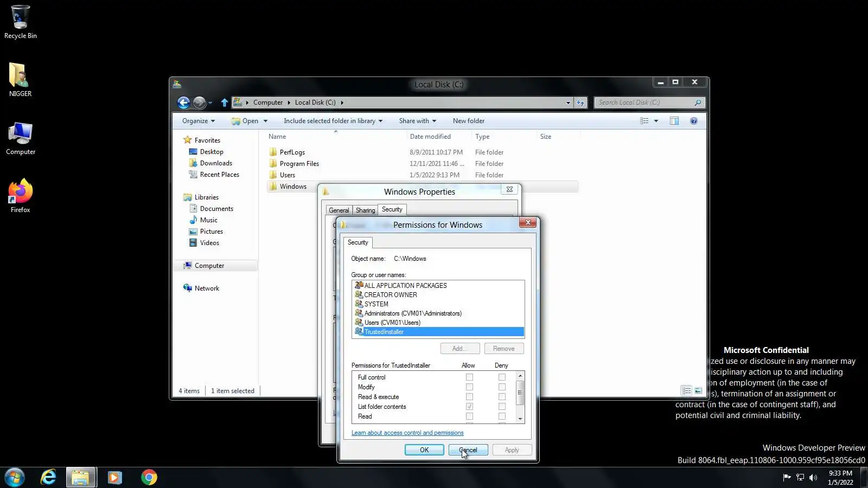Viewport: 868px width, 488px height.
Task: Open Include selected folder in library menu
Action: click(333, 121)
